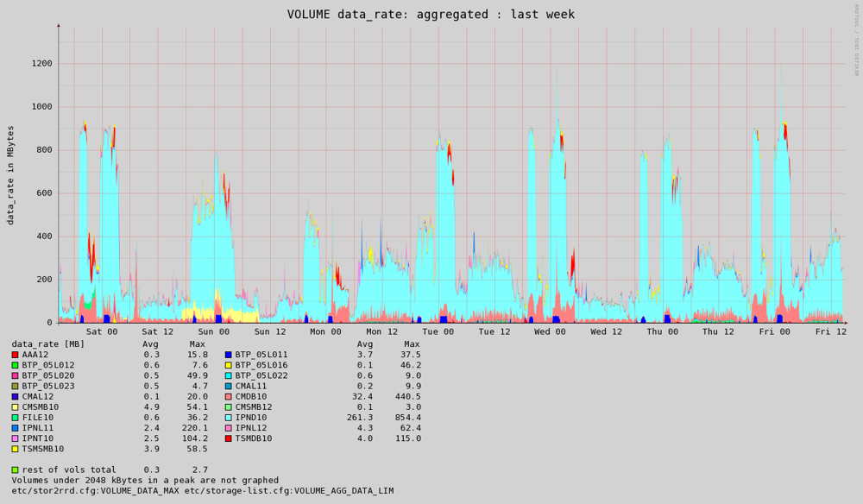Viewport: 863px width, 504px height.
Task: Select the yellow TSMSMB10 legend swatch
Action: 15,449
